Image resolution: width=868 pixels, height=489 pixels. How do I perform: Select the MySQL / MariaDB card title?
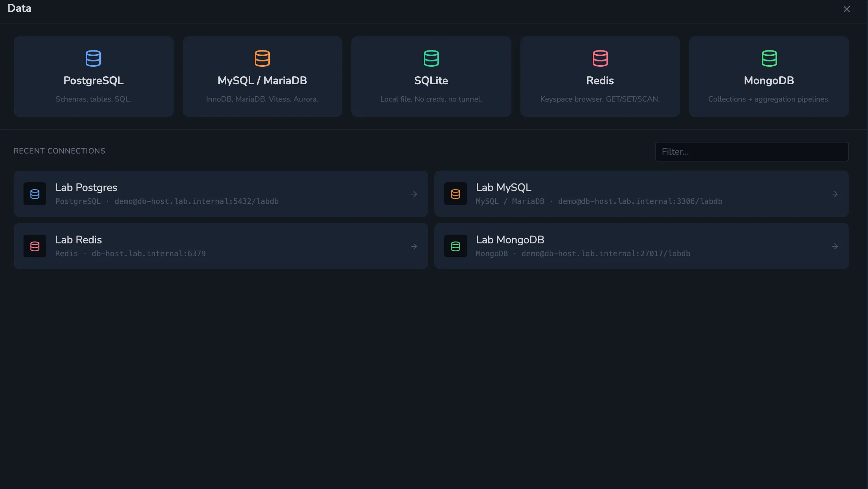[262, 81]
